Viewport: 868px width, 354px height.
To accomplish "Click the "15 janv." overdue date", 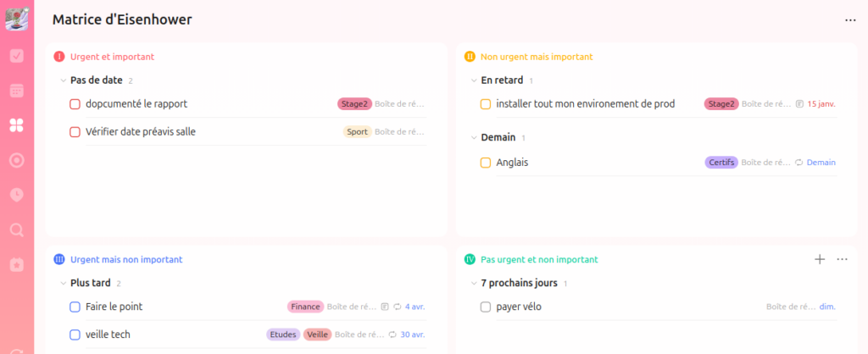I will click(x=821, y=104).
